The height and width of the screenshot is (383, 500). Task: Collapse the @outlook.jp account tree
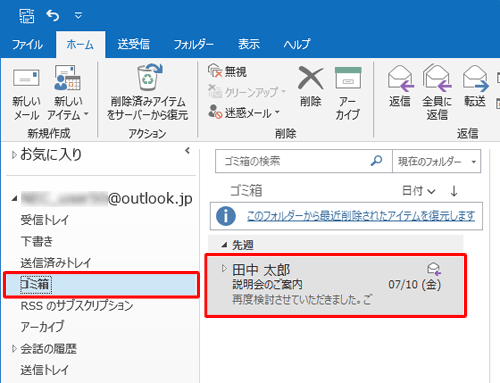(14, 199)
